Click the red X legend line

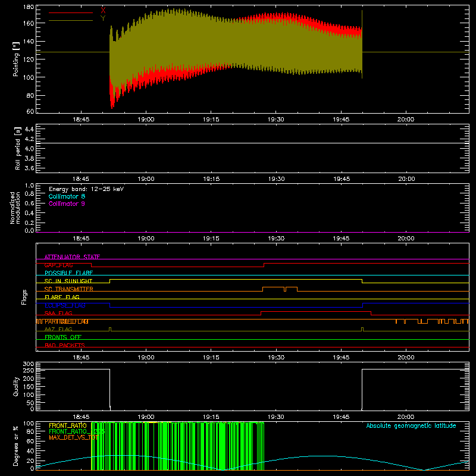click(71, 12)
